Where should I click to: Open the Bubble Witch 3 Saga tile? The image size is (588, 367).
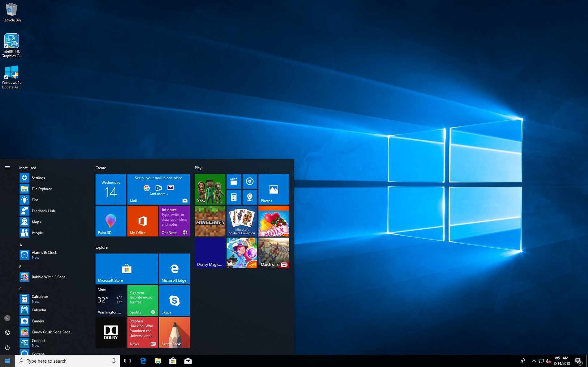coord(242,253)
